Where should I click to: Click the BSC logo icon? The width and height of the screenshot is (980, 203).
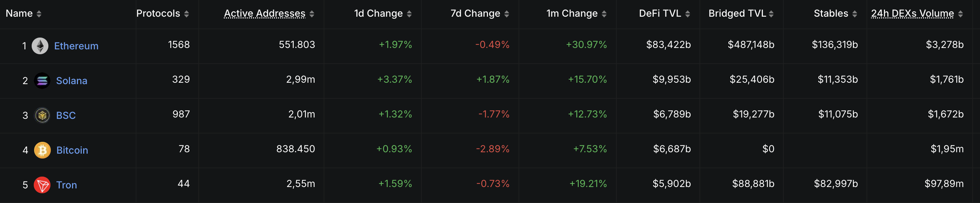(x=42, y=115)
